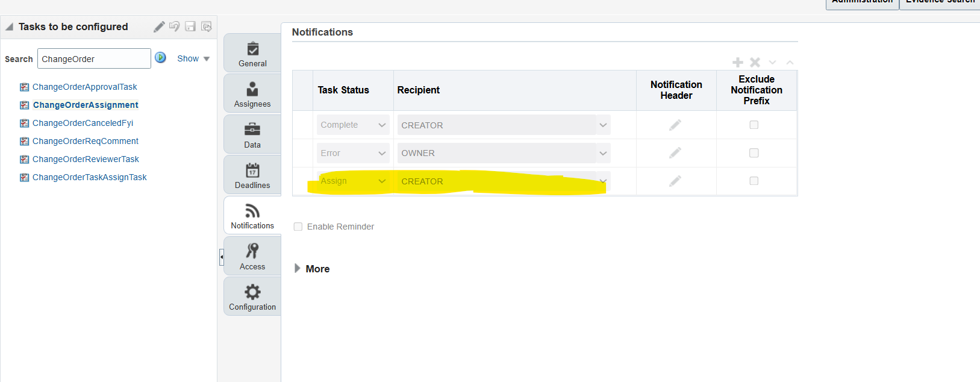Viewport: 980px width, 382px height.
Task: Click the add notification plus icon
Action: coord(738,62)
